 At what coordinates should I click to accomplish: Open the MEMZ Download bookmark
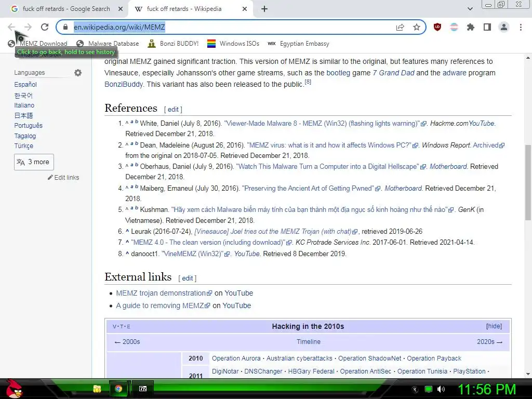(37, 44)
